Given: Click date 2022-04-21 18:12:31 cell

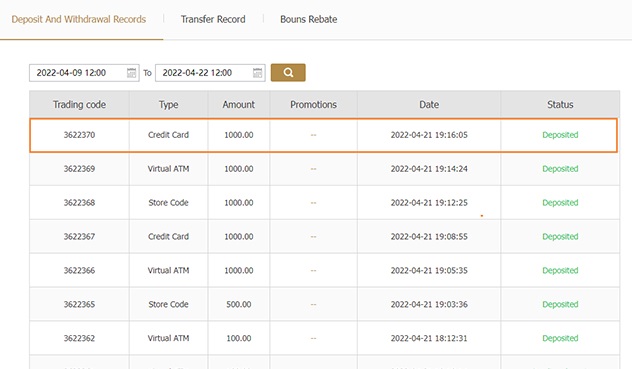Looking at the screenshot, I should (429, 338).
